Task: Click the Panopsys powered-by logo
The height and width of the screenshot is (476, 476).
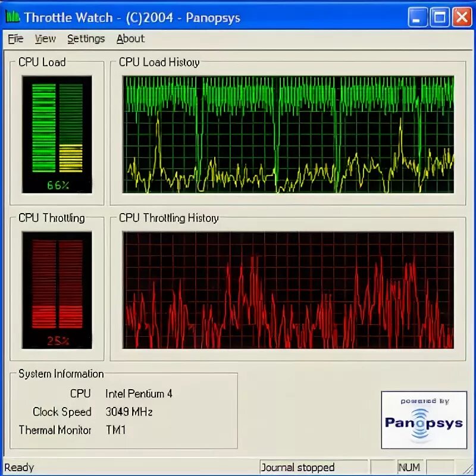Action: click(424, 420)
